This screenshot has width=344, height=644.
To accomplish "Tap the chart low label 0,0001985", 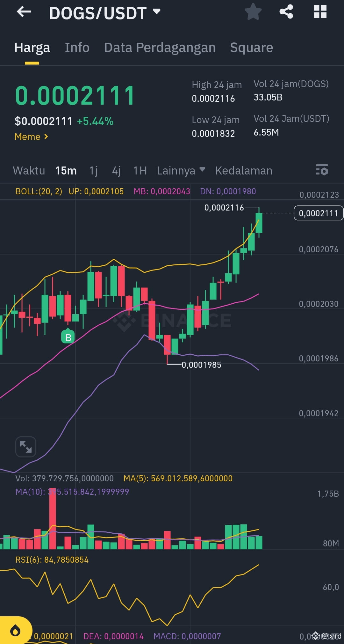I will pos(201,365).
